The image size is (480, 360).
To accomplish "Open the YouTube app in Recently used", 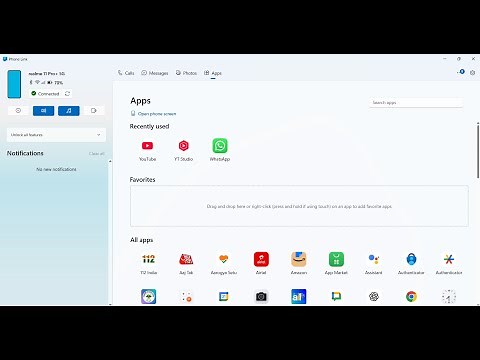I will pos(147,146).
